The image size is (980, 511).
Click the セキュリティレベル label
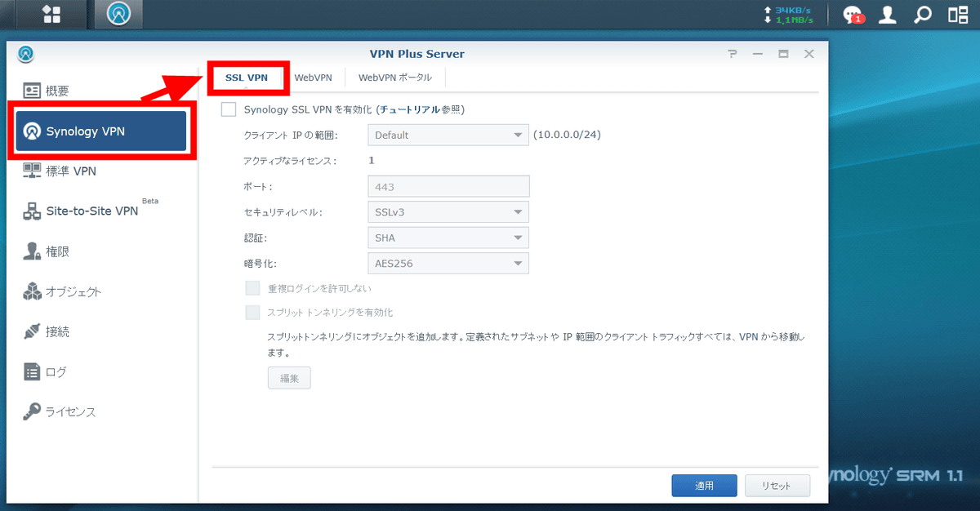click(283, 212)
